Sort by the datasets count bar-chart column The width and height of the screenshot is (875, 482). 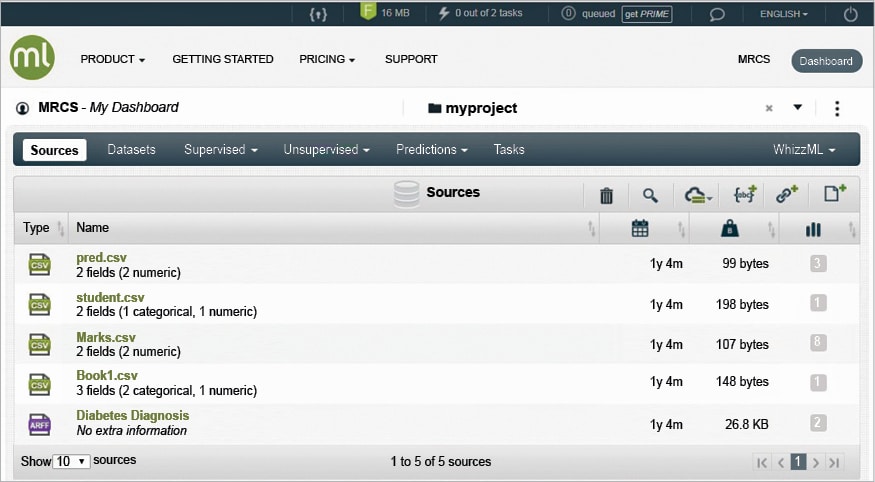click(813, 229)
